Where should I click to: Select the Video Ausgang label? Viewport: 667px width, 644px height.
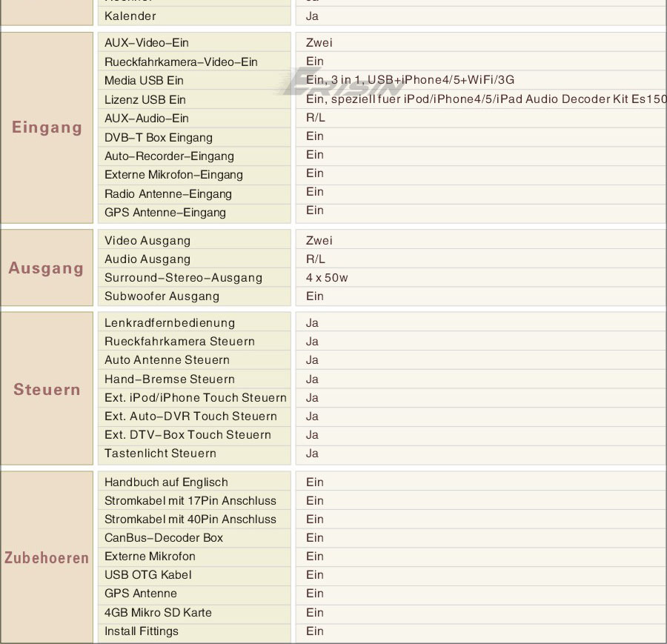[147, 241]
